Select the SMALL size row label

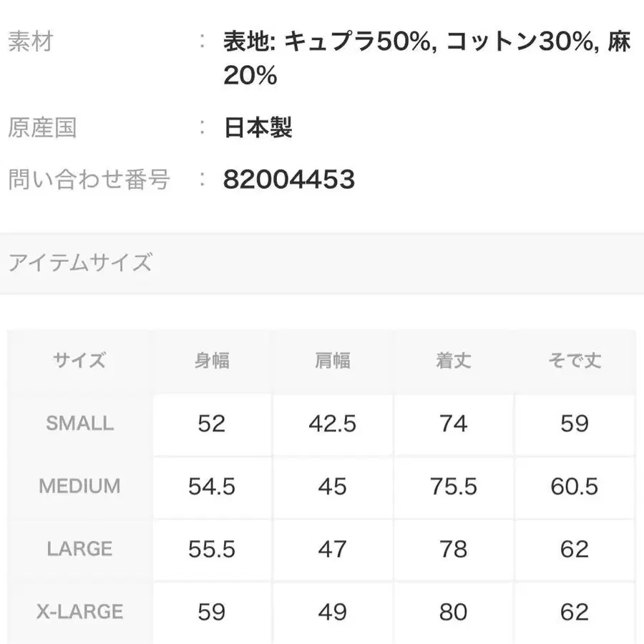point(79,424)
